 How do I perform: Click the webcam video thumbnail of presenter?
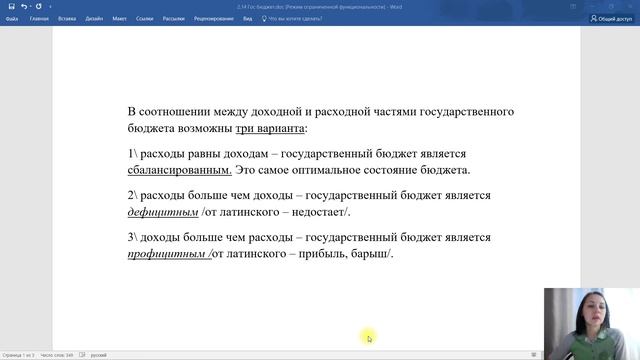592,324
